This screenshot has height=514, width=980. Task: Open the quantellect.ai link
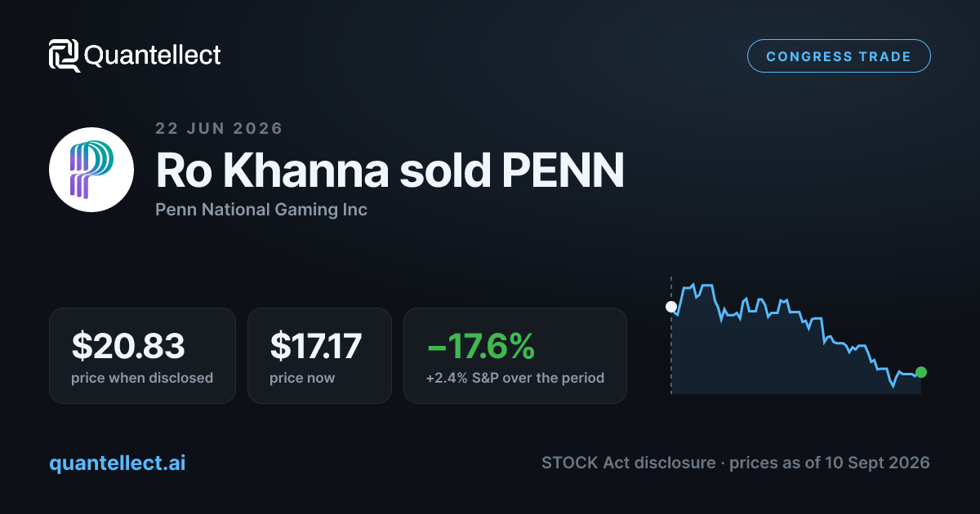(118, 463)
